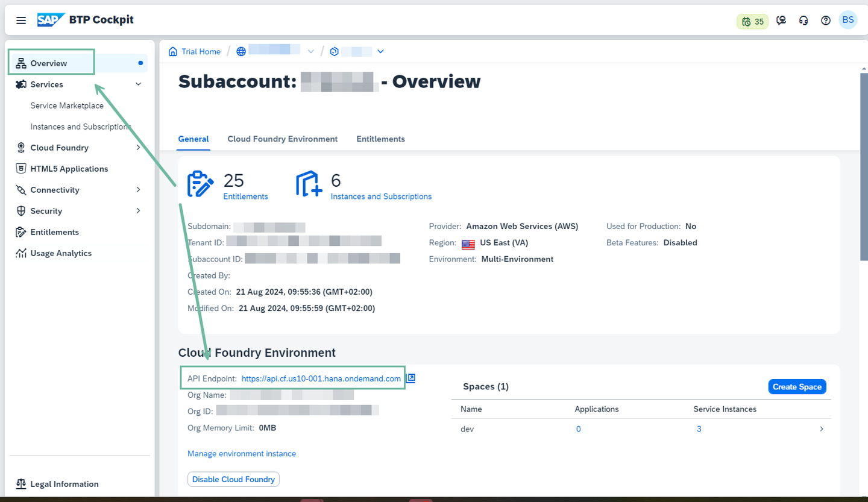This screenshot has width=868, height=502.
Task: Click the Trial Home house icon
Action: click(x=173, y=51)
